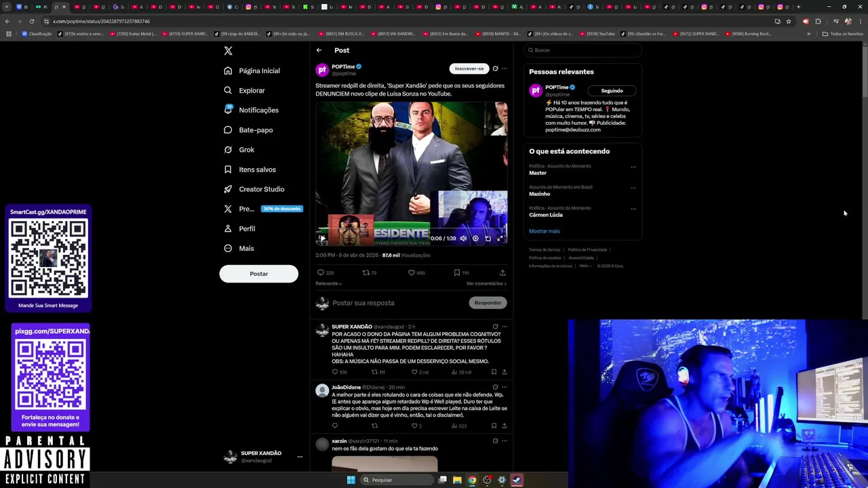Repost the main post with 79 reposts
This screenshot has height=488, width=868.
coord(370,272)
